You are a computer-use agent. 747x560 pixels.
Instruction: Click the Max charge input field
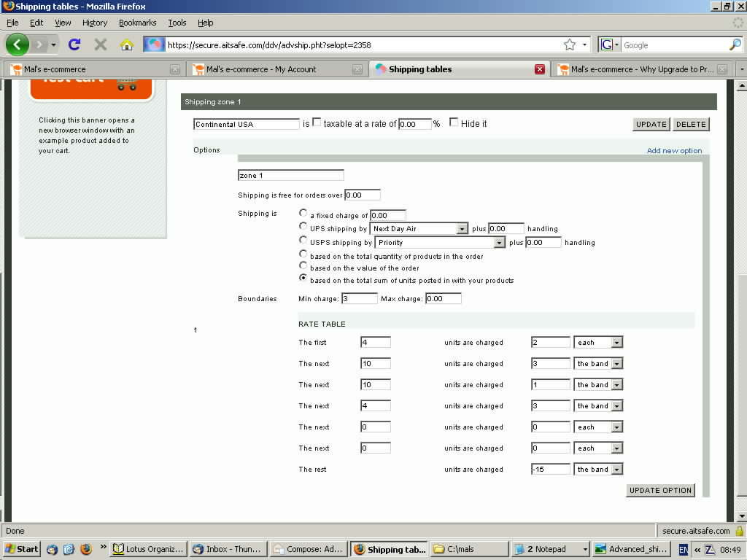(444, 298)
